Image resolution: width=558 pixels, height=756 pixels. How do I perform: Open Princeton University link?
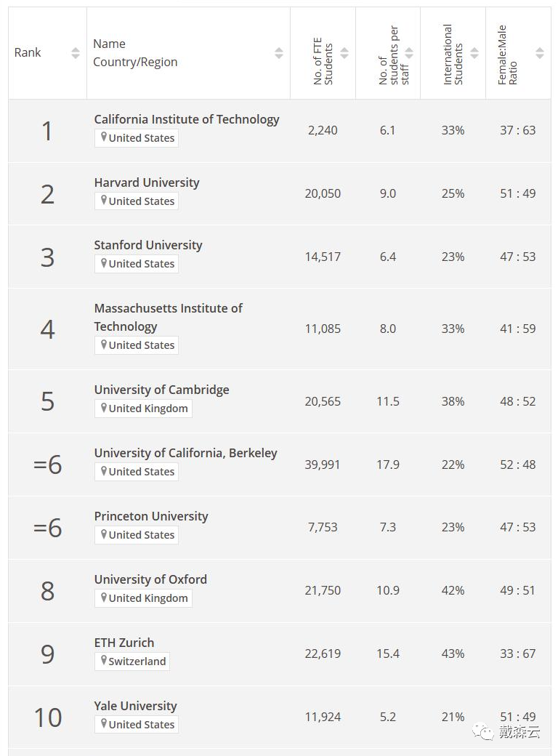point(151,516)
